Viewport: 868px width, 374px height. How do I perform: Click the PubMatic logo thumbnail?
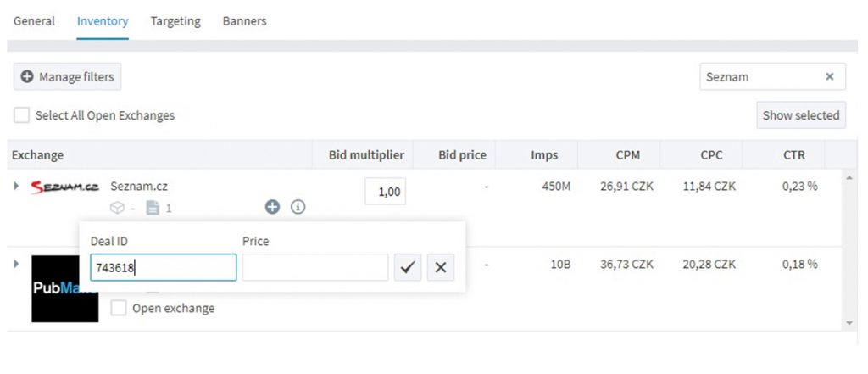64,288
